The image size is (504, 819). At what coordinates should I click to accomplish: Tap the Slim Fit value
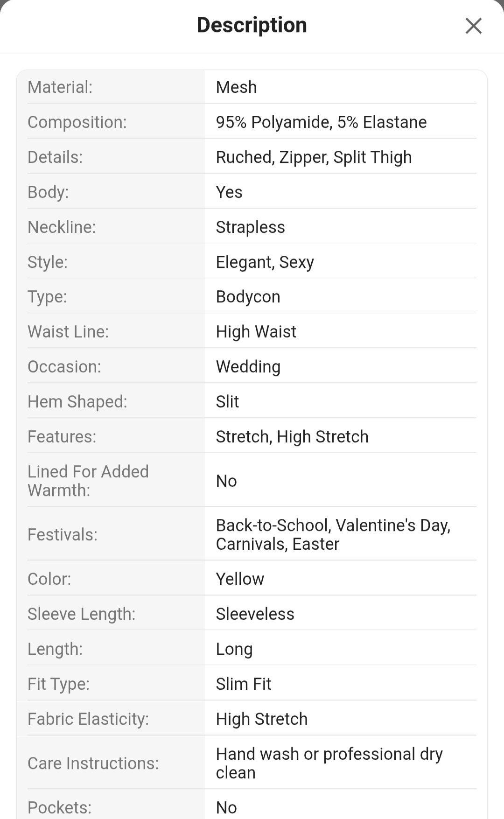pos(243,684)
